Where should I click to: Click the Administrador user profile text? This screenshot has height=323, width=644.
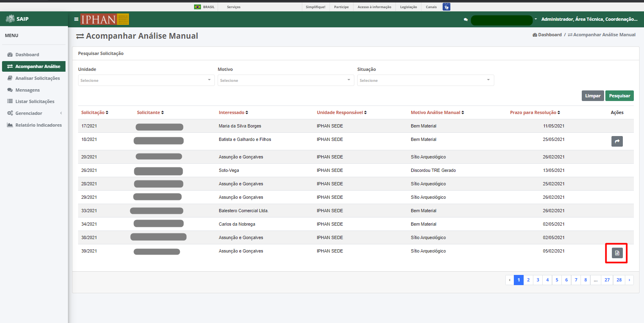(x=589, y=19)
